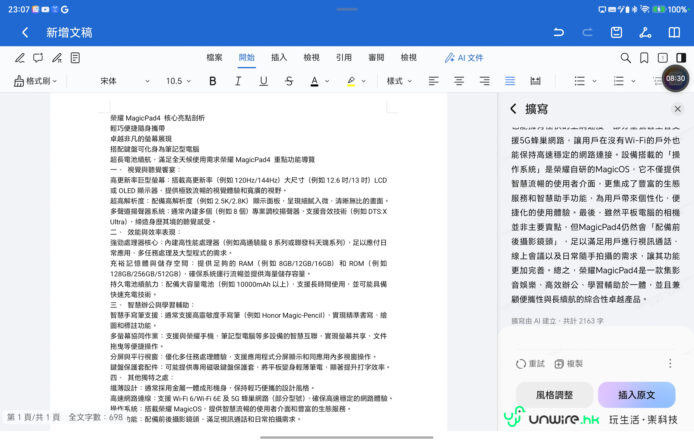Open the document outline icon
This screenshot has height=444, width=694.
click(75, 58)
